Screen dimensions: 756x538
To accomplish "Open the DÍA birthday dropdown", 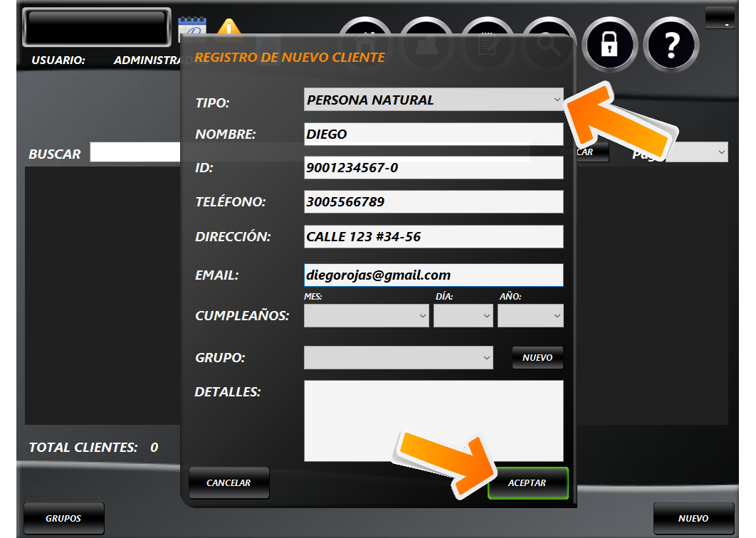I will coord(463,315).
